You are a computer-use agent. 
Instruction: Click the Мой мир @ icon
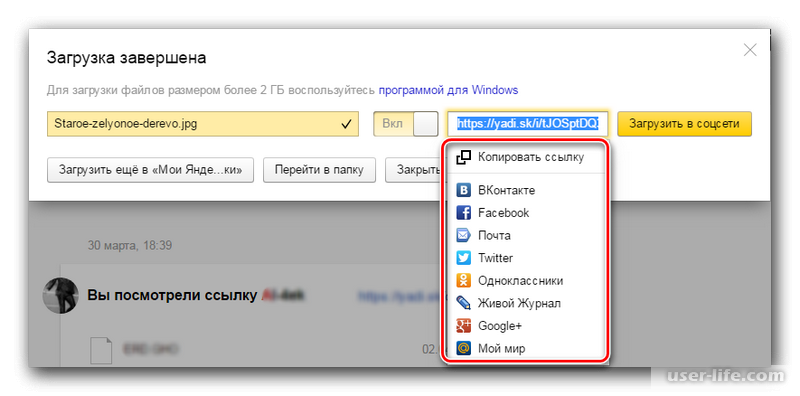pos(463,349)
